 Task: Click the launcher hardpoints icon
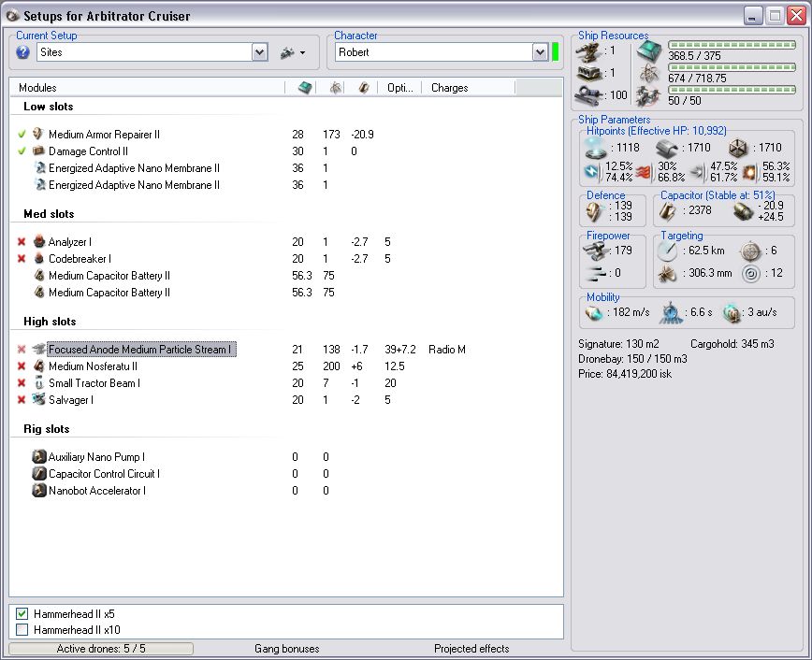[x=588, y=74]
